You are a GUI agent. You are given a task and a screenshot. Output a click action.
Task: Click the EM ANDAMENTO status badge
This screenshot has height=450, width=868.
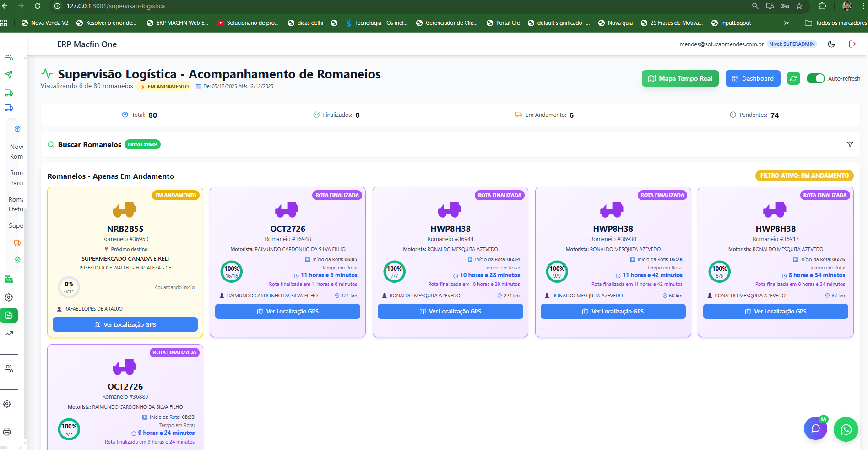pyautogui.click(x=164, y=86)
